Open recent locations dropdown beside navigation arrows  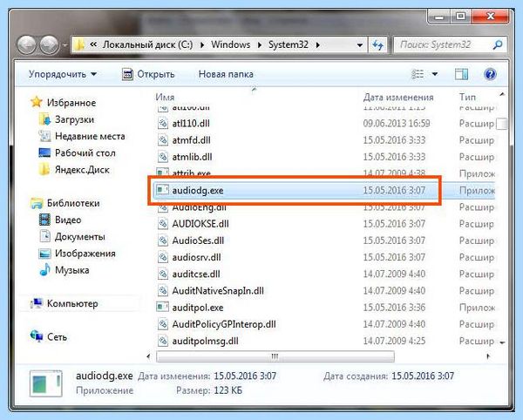[x=65, y=45]
